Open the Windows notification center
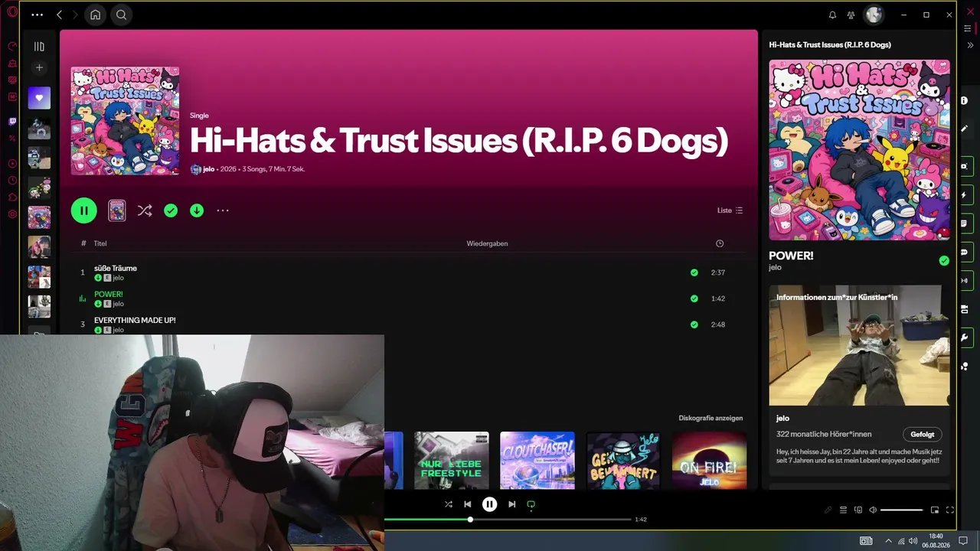 click(963, 541)
